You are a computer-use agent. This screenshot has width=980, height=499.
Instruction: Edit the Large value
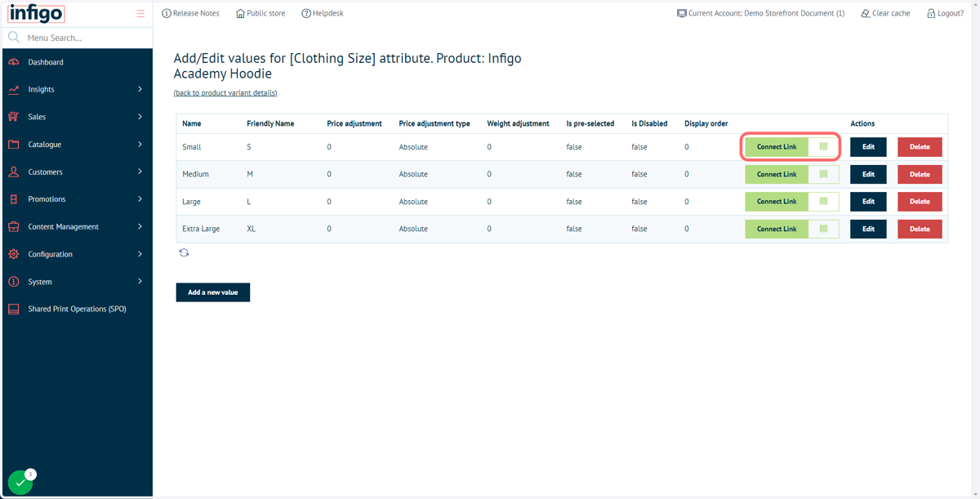pyautogui.click(x=868, y=202)
